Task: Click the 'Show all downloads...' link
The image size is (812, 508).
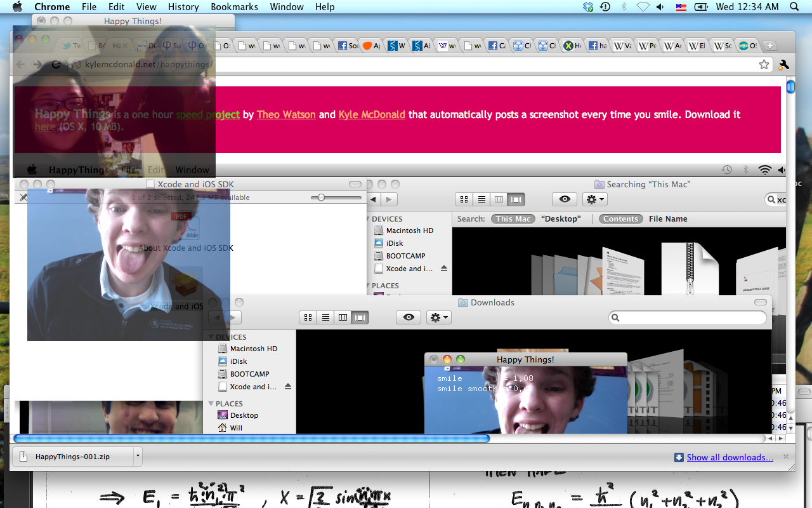Action: (730, 457)
